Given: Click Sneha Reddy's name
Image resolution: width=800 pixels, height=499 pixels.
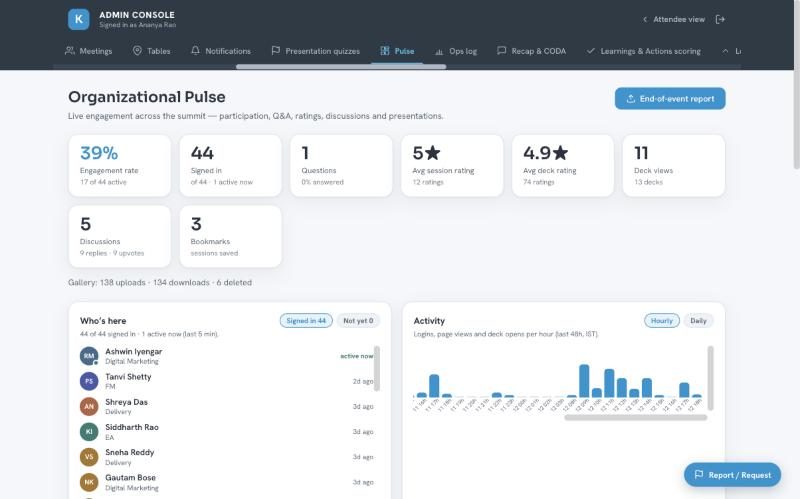Looking at the screenshot, I should coord(130,452).
